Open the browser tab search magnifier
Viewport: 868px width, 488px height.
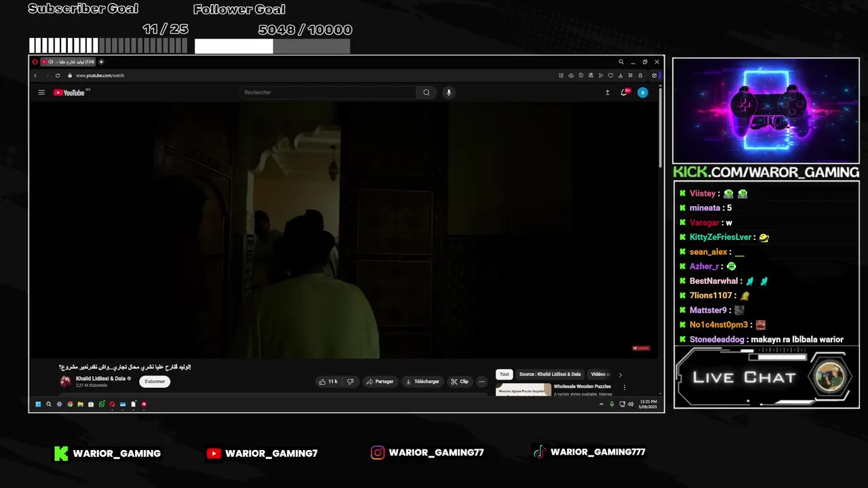point(621,62)
